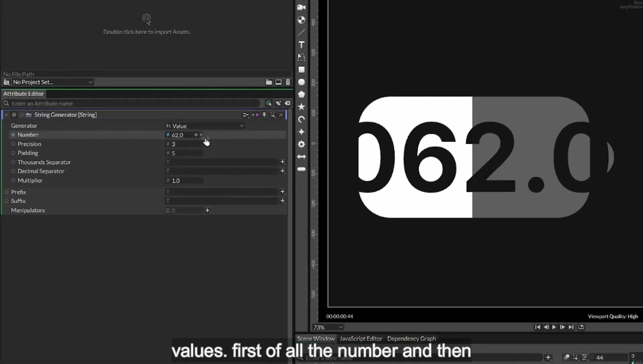Screen dimensions: 643x364
Task: Select the Arc shape tool
Action: click(x=301, y=119)
